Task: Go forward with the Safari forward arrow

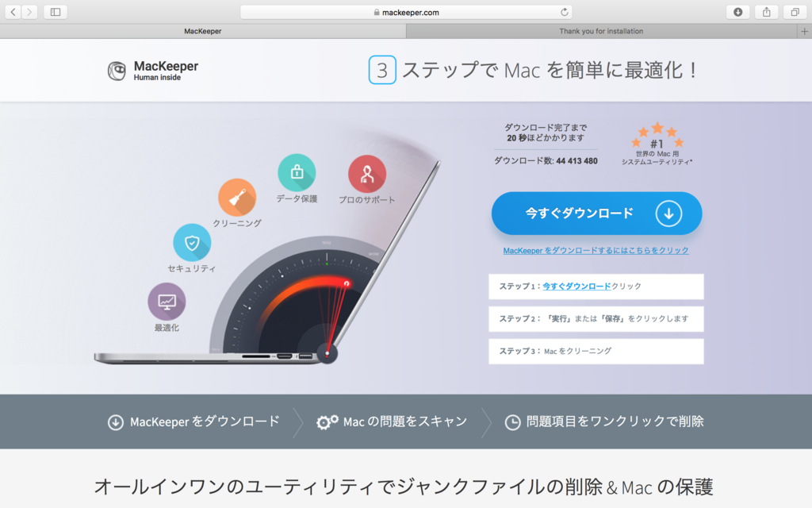Action: [x=29, y=12]
